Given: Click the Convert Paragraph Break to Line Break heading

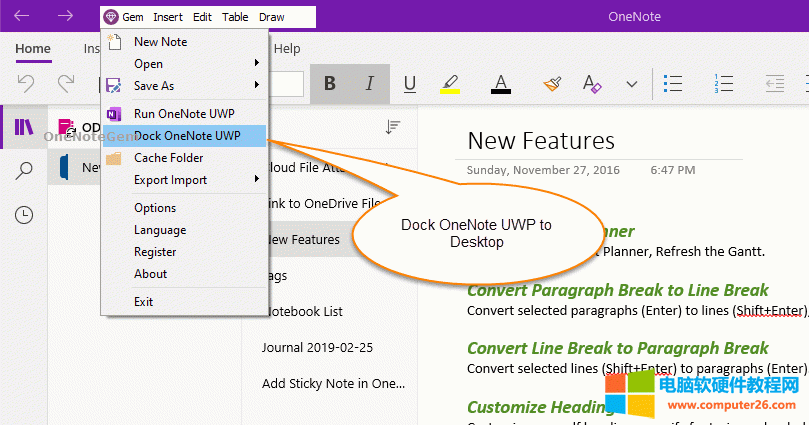Looking at the screenshot, I should click(x=618, y=290).
